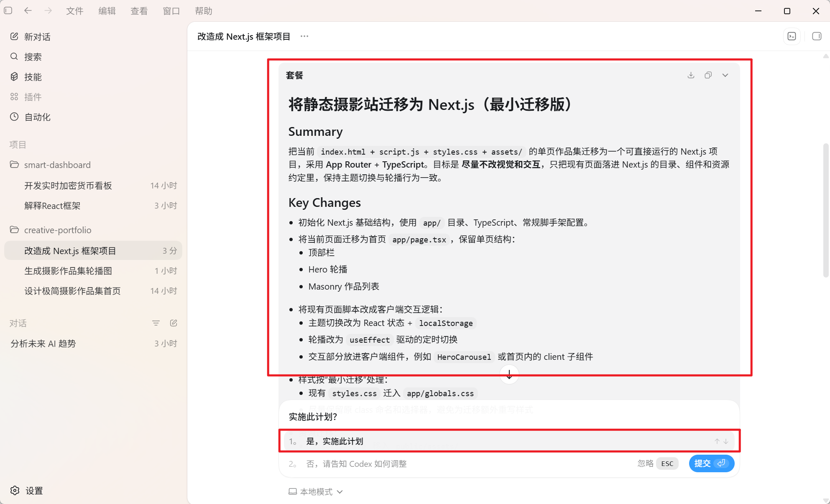830x504 pixels.
Task: Open the 设计极简摄影作品集首页 thread
Action: tap(93, 291)
